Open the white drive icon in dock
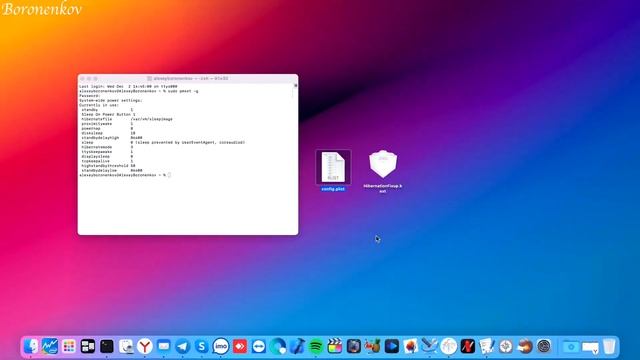 click(x=590, y=347)
